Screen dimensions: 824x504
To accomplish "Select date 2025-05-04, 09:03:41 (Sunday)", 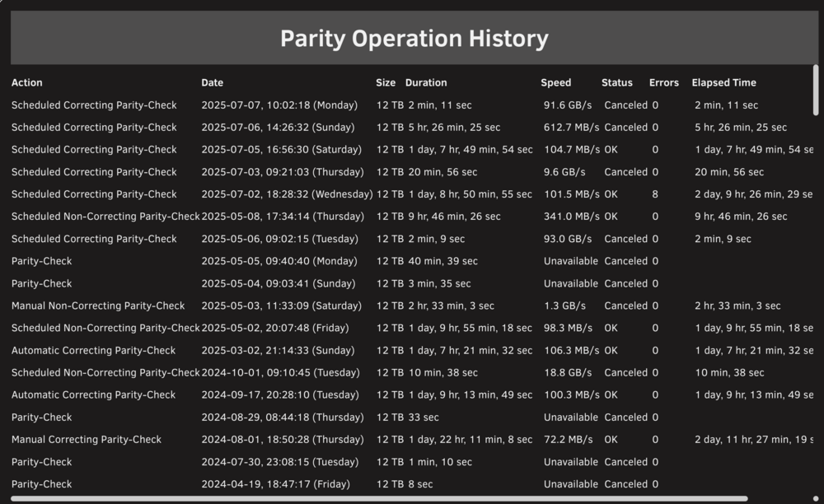I will (x=279, y=283).
